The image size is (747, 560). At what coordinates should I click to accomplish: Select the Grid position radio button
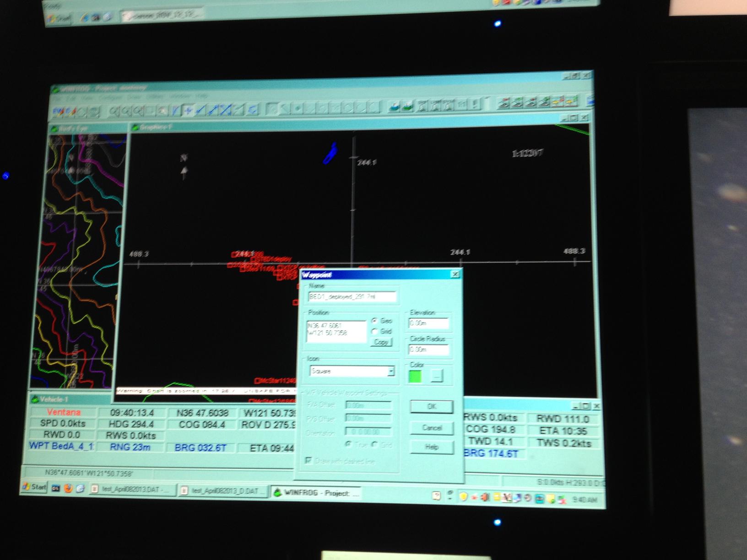375,331
